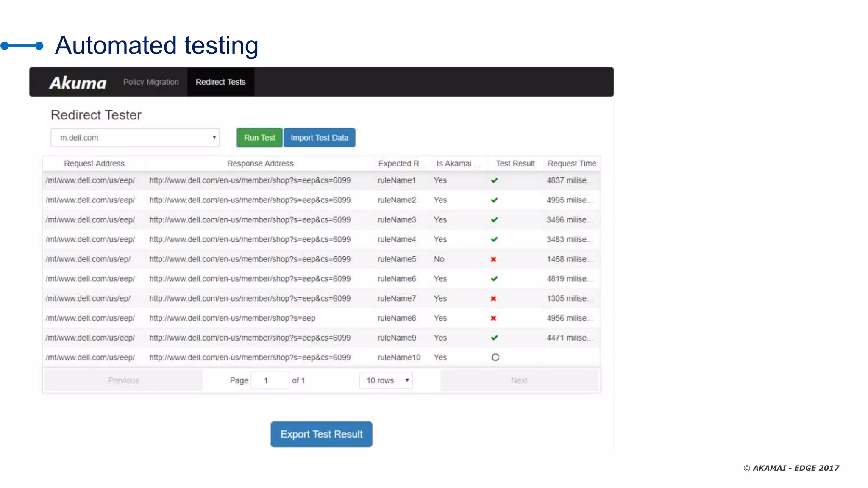Click the 4995 millise... request time
The height and width of the screenshot is (488, 868).
point(570,200)
